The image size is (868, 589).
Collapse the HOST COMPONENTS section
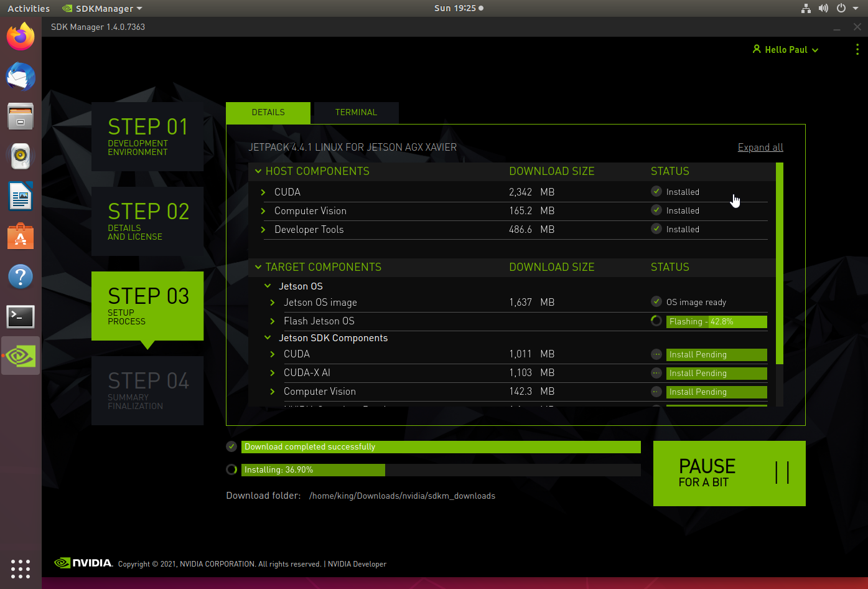[258, 171]
